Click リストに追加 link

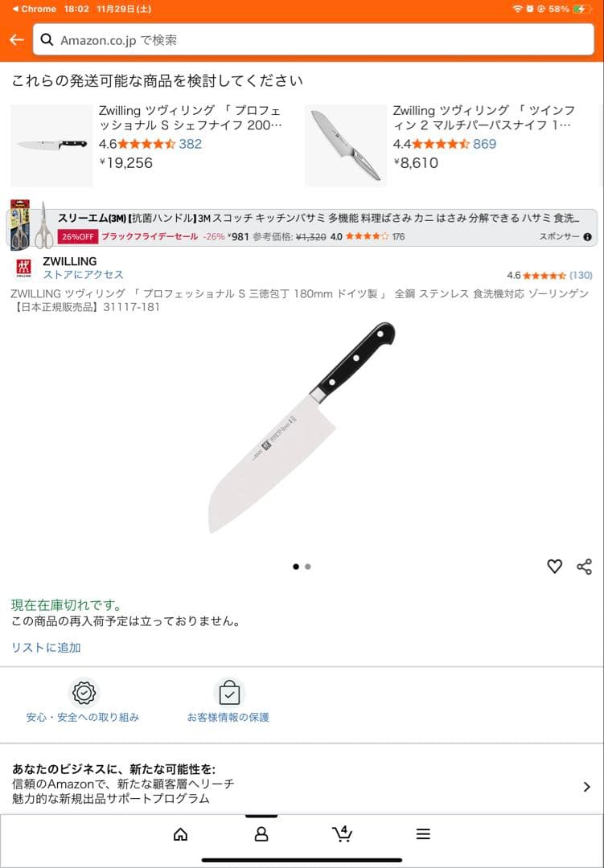pyautogui.click(x=47, y=647)
